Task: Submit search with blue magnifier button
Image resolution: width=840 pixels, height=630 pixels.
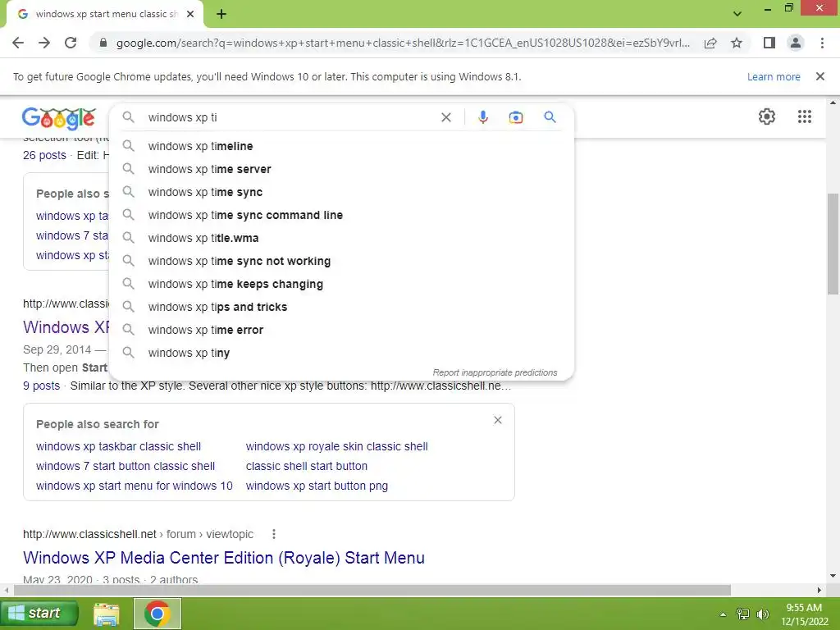Action: click(550, 116)
